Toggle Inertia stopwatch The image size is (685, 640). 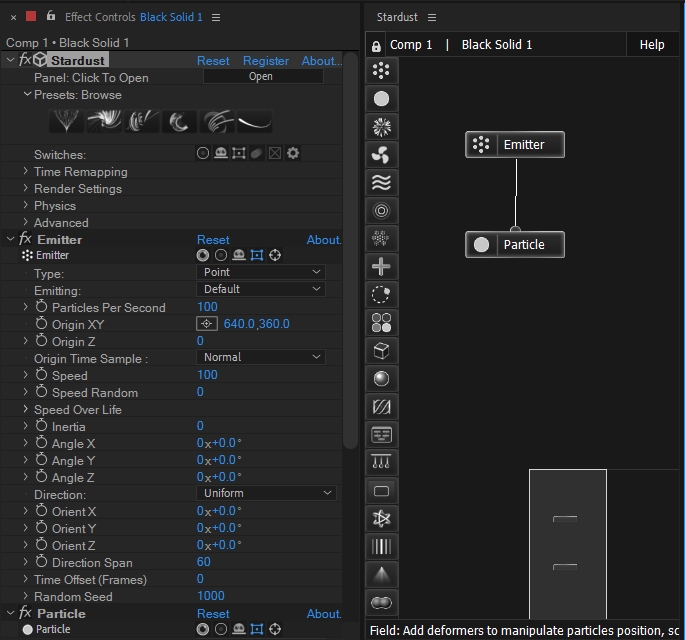(x=42, y=426)
